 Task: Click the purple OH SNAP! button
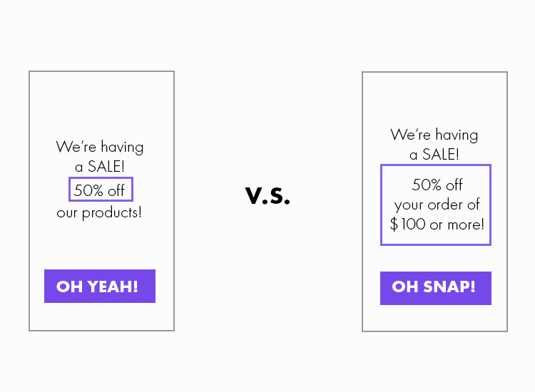point(436,288)
